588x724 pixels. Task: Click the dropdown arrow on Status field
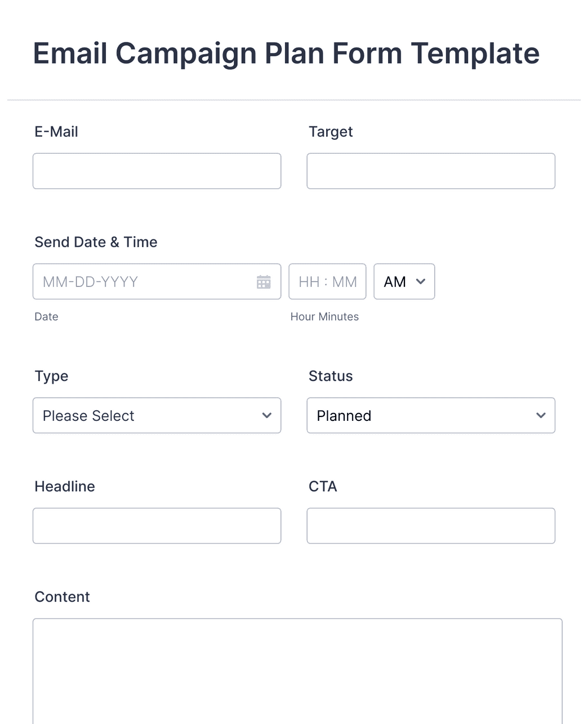tap(540, 415)
